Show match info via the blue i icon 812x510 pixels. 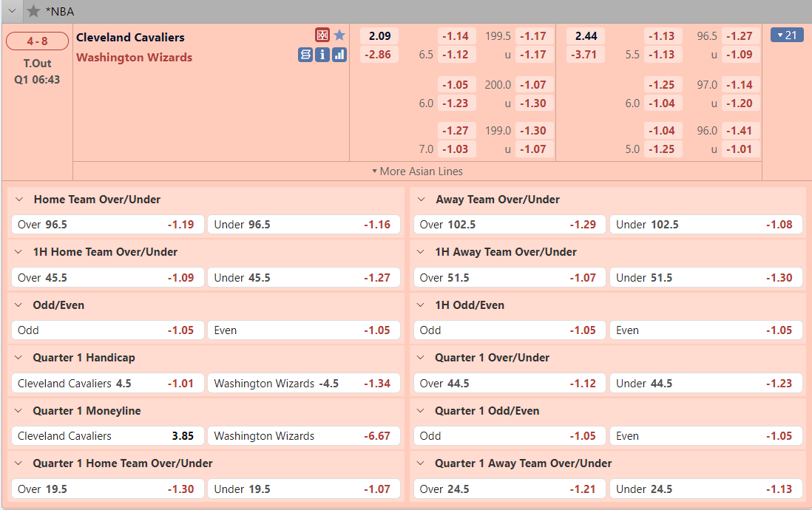[x=322, y=55]
